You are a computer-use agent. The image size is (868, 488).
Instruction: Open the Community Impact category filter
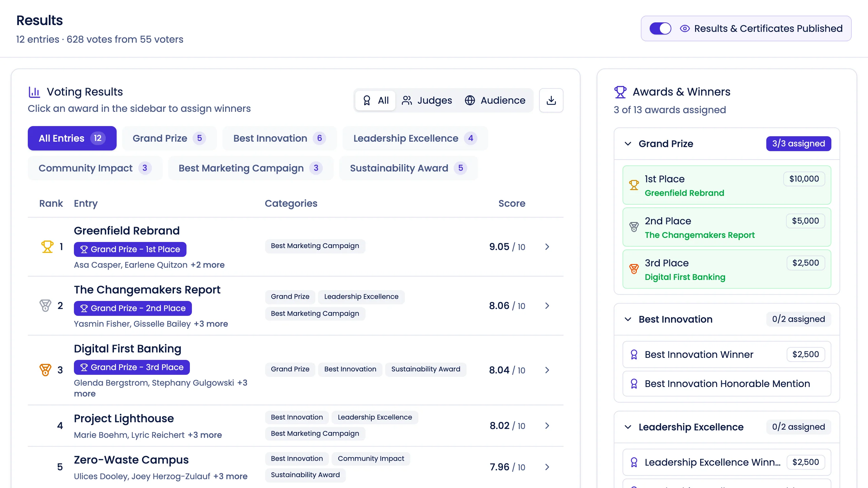tap(95, 168)
